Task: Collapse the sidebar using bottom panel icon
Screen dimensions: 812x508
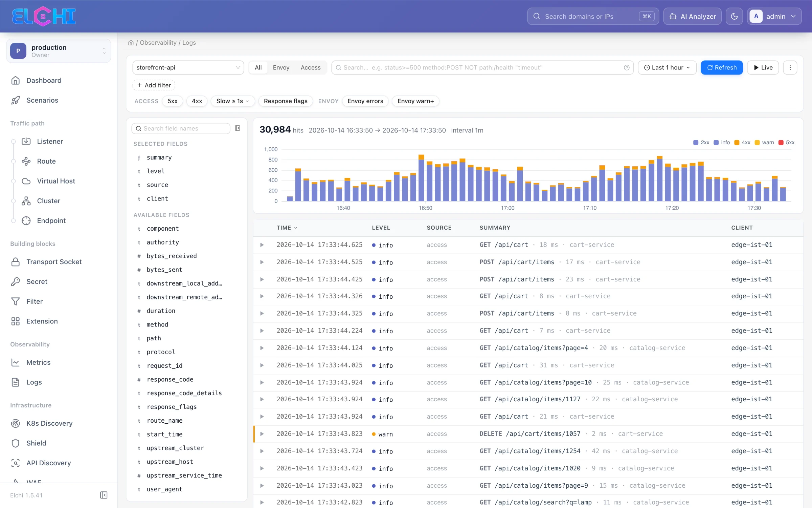Action: pyautogui.click(x=104, y=495)
